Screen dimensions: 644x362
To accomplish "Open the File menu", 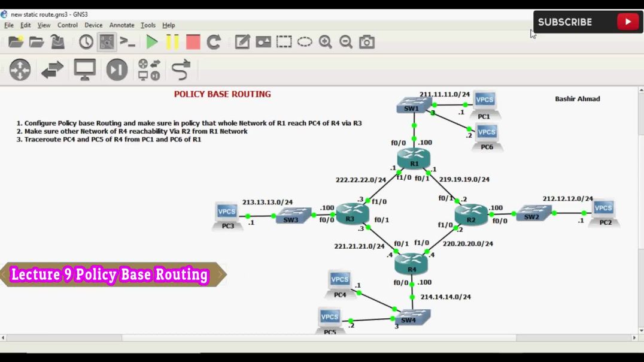I will coord(8,25).
